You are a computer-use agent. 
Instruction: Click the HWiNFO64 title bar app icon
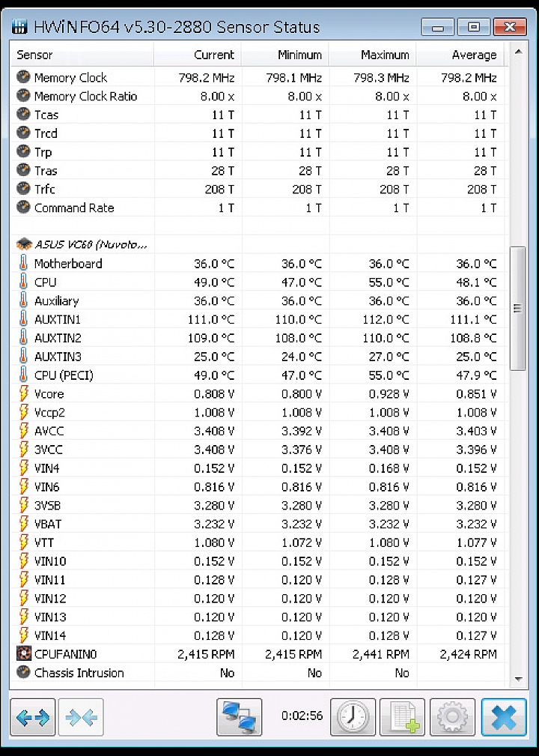tap(19, 26)
